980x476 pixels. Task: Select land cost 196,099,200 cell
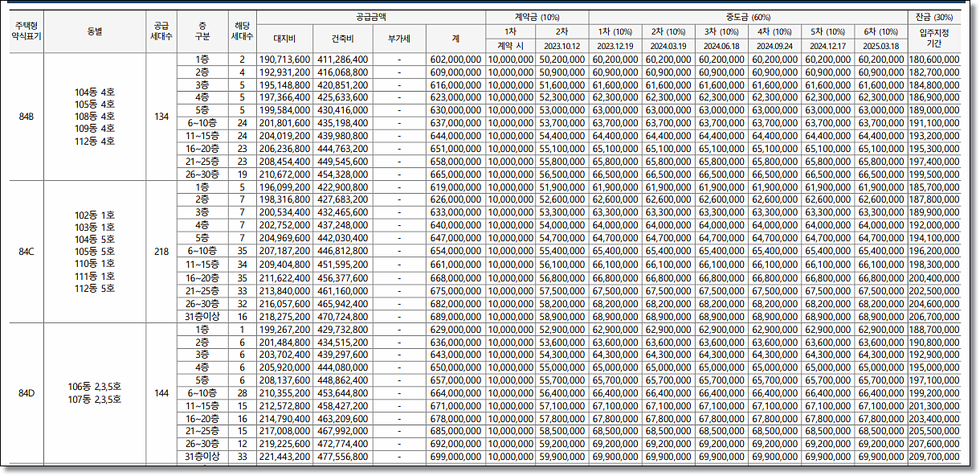click(x=284, y=187)
